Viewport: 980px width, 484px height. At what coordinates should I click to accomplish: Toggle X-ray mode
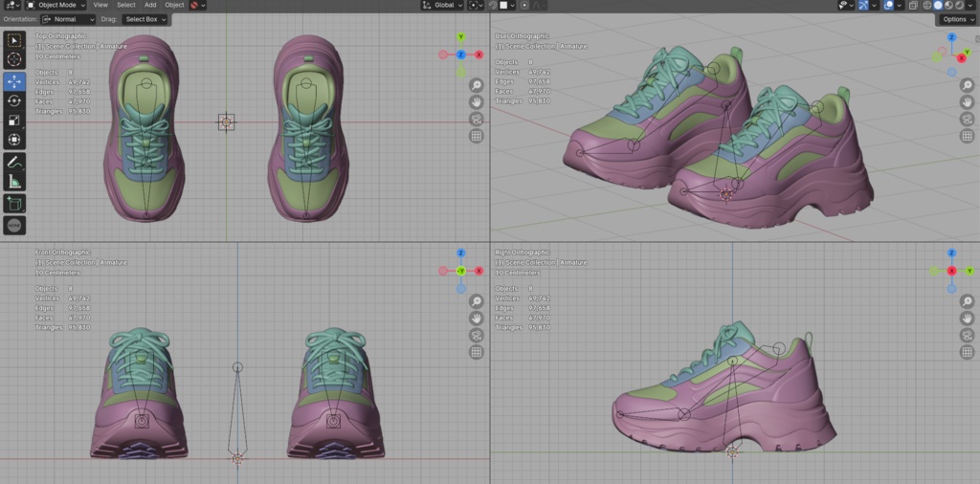[914, 5]
